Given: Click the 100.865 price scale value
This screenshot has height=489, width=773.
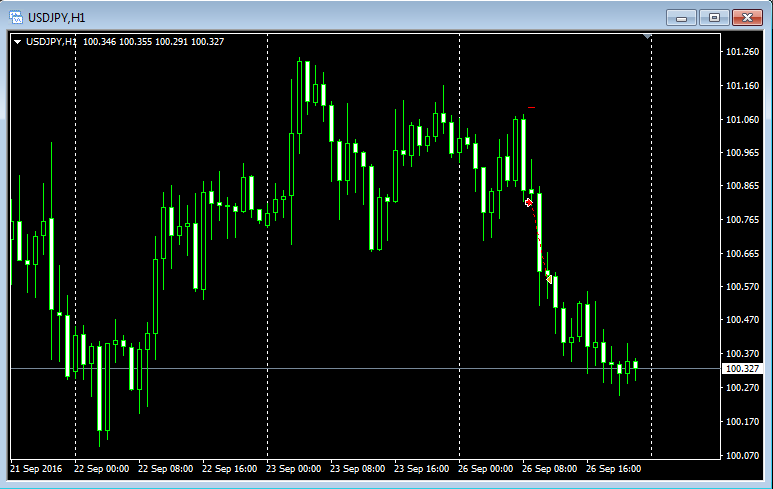Looking at the screenshot, I should tap(742, 186).
